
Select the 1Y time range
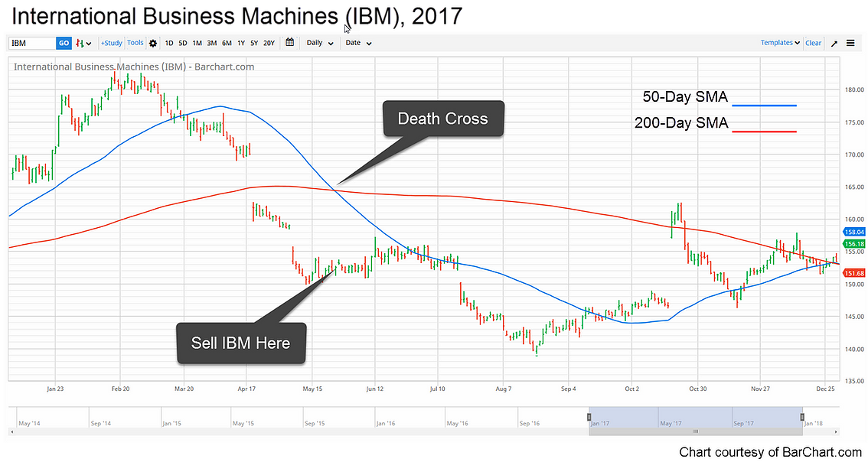tap(241, 43)
